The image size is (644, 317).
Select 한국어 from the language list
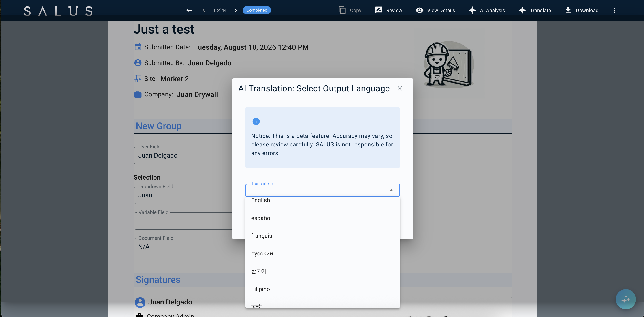coord(322,271)
